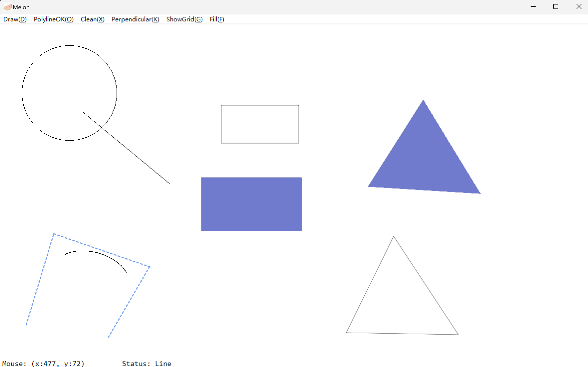Click the PolylineOK(O) menu item
The image size is (588, 367).
tap(53, 19)
